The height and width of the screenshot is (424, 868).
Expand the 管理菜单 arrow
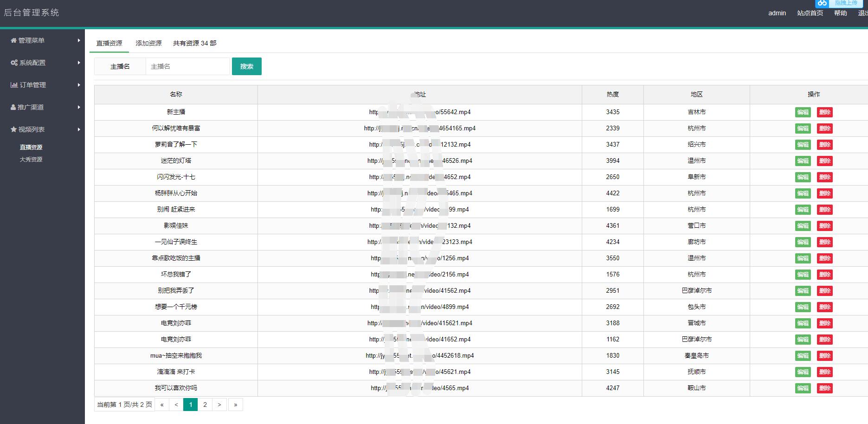pos(79,40)
